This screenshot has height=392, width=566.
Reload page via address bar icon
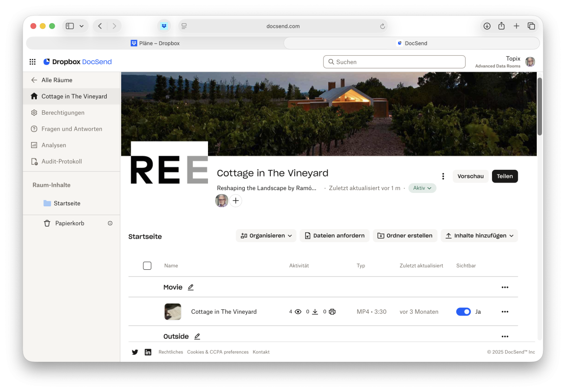pos(383,26)
